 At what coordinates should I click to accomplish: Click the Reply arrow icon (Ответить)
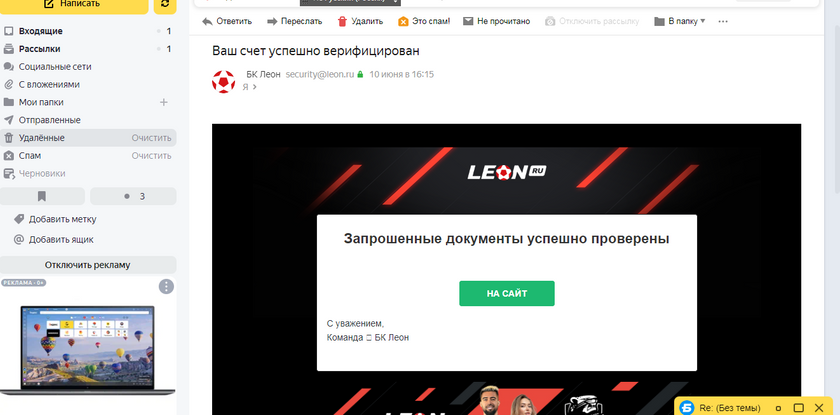click(x=207, y=21)
